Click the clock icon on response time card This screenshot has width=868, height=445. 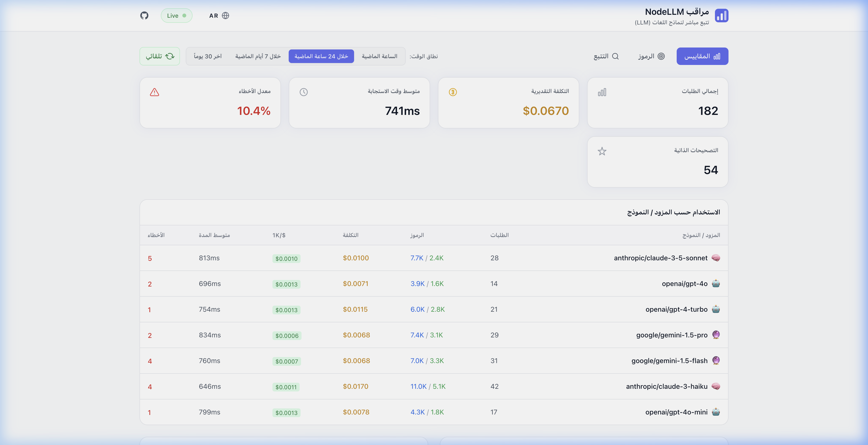(x=304, y=92)
